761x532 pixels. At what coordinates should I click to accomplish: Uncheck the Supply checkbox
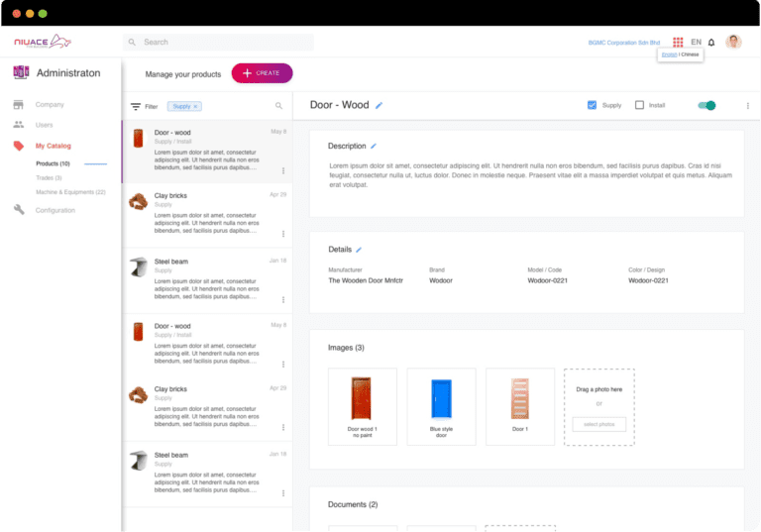(x=593, y=105)
